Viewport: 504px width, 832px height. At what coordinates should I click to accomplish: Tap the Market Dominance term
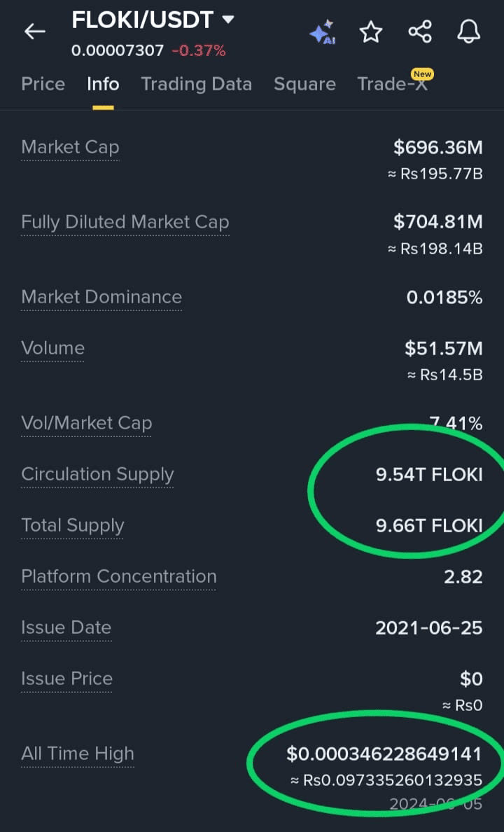coord(101,297)
